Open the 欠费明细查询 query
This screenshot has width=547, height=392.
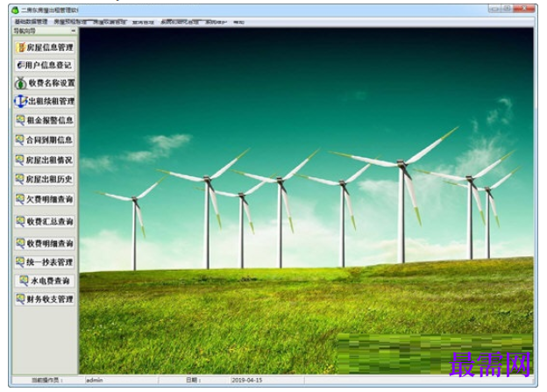tap(45, 199)
